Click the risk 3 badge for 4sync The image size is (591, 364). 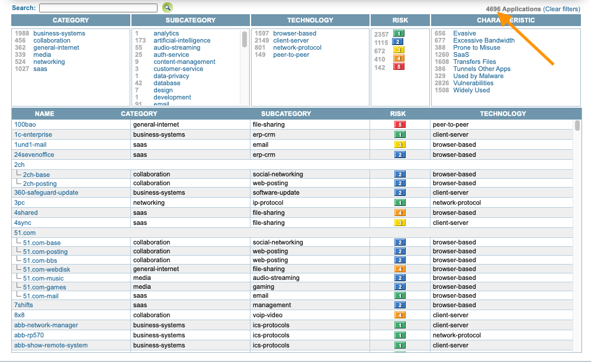[x=400, y=223]
